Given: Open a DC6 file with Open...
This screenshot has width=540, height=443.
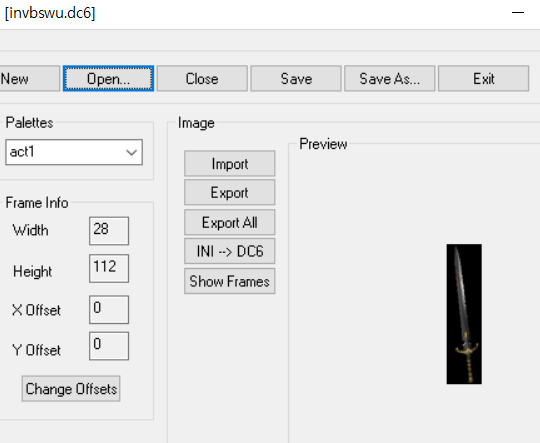Looking at the screenshot, I should pos(108,79).
